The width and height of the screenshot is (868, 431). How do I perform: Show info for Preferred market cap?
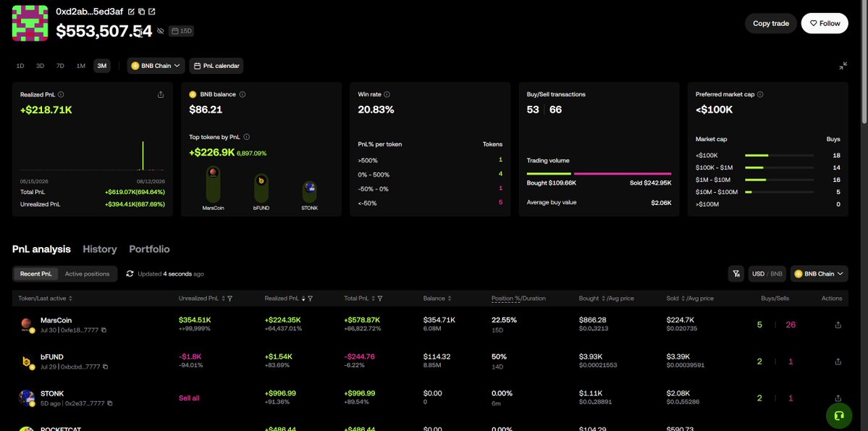[x=760, y=95]
